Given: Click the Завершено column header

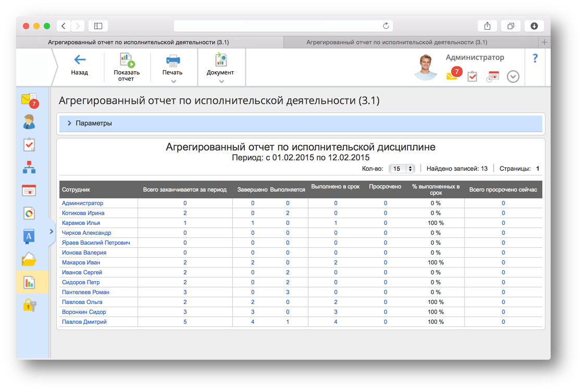Looking at the screenshot, I should pyautogui.click(x=253, y=189).
